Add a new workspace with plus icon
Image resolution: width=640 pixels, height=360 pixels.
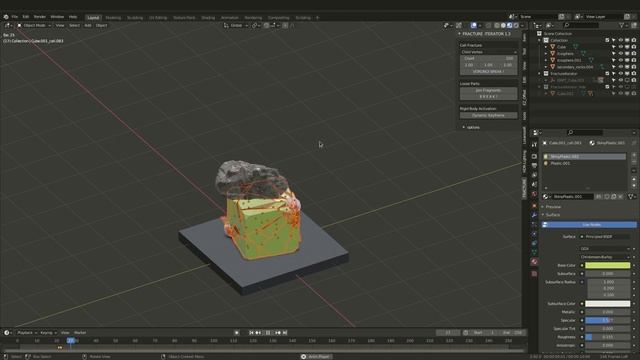point(318,18)
